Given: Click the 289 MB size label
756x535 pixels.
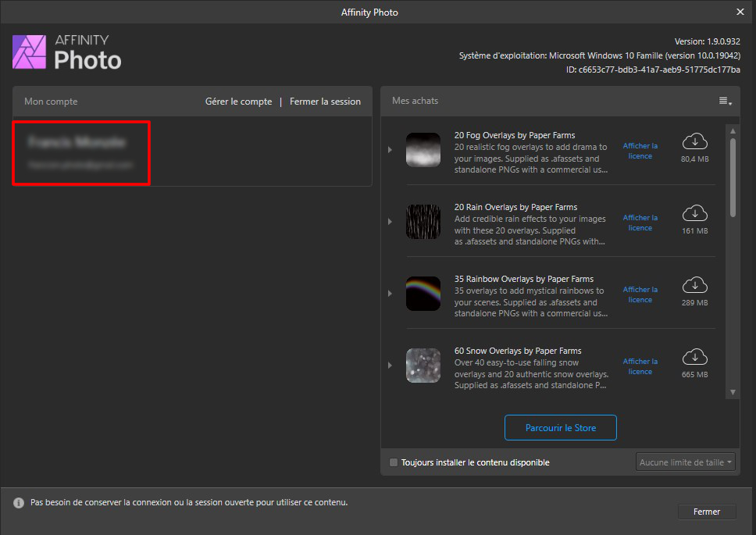Looking at the screenshot, I should tap(695, 303).
